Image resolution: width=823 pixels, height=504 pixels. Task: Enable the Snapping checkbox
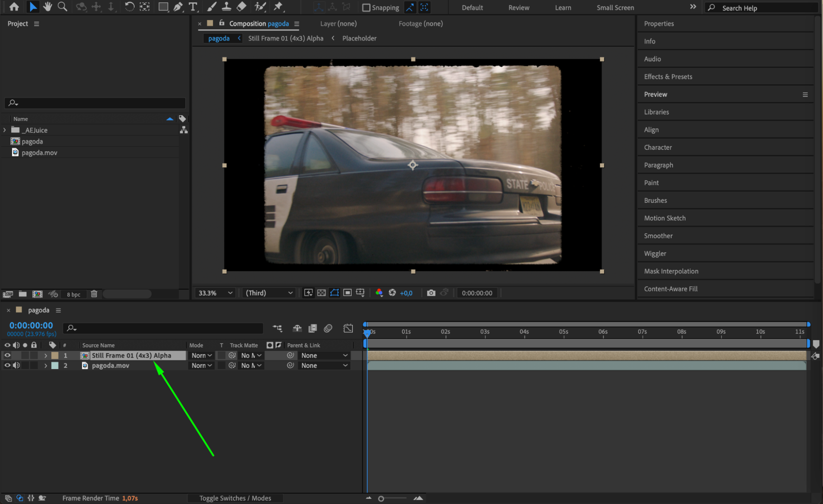[366, 7]
